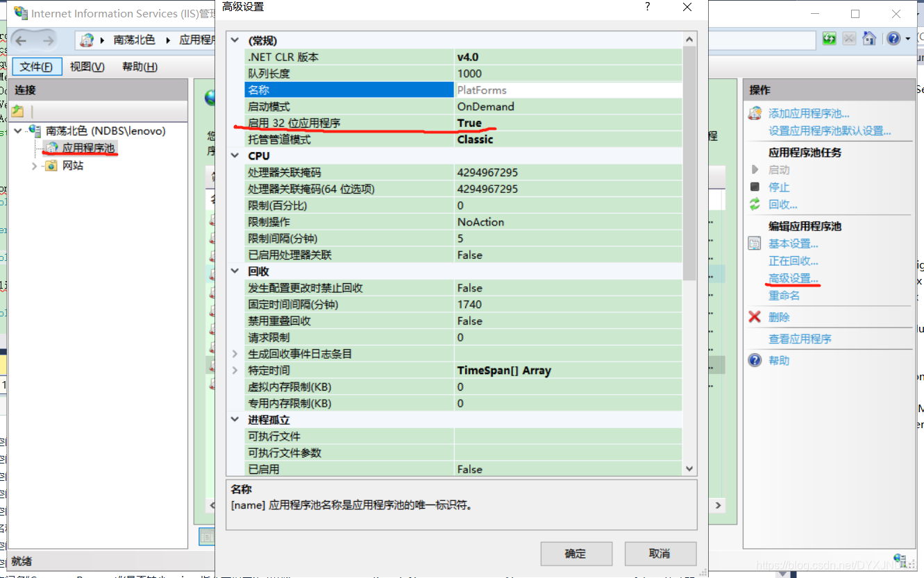Collapse the (常规) section
The width and height of the screenshot is (924, 578).
pos(235,41)
